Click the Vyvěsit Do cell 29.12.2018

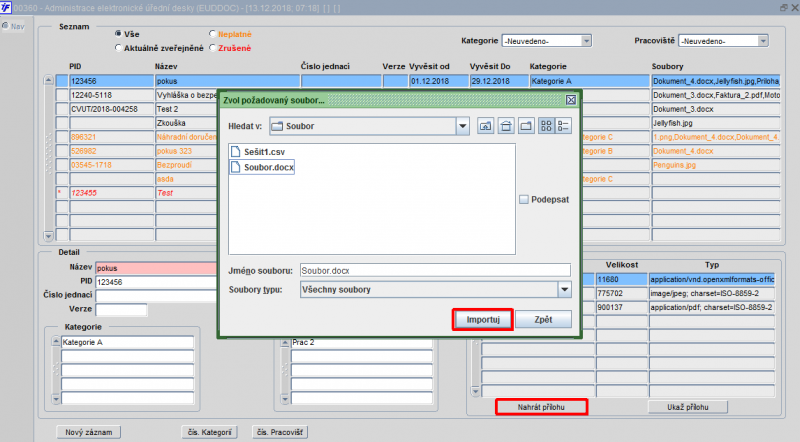pos(499,81)
